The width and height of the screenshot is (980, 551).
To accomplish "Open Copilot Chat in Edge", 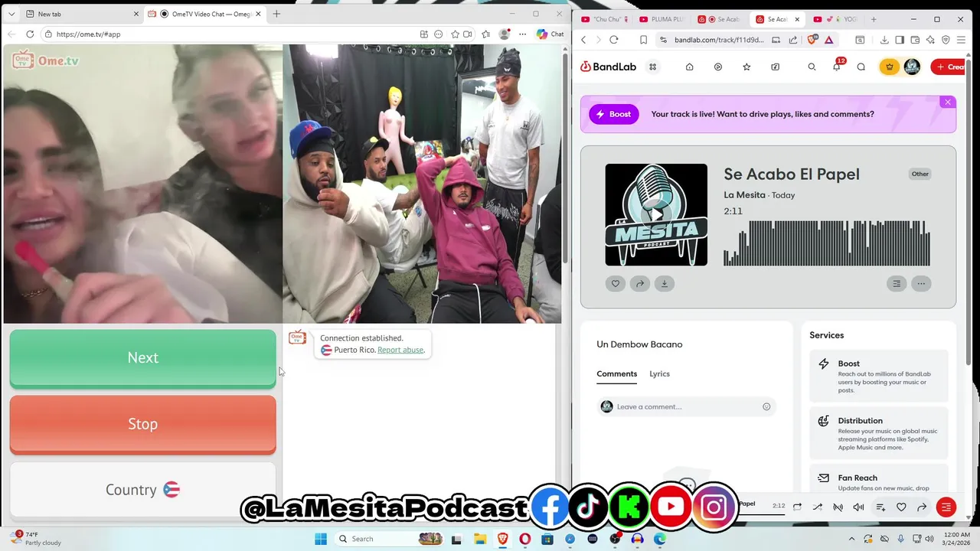I will coord(550,34).
